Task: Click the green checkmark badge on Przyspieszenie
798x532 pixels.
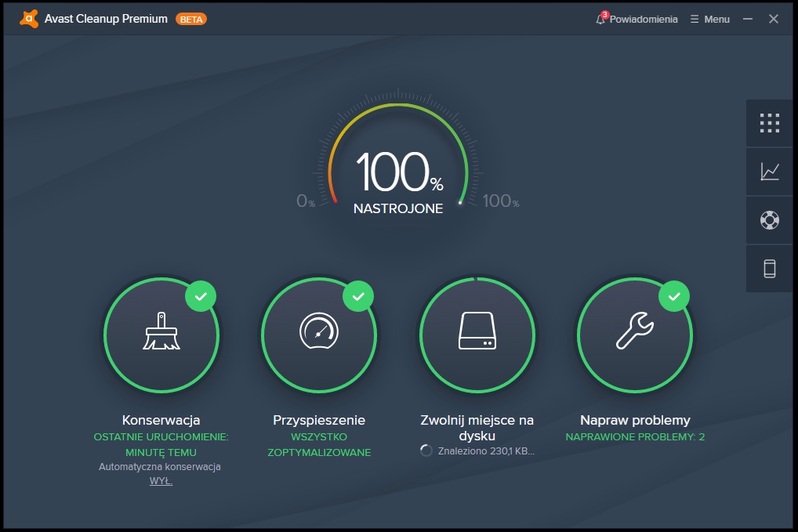Action: [x=358, y=296]
